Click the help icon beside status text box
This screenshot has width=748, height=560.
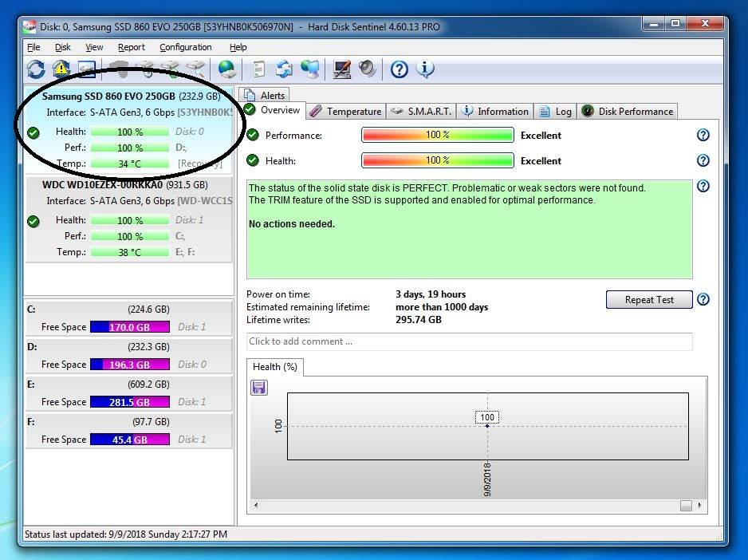click(x=703, y=186)
